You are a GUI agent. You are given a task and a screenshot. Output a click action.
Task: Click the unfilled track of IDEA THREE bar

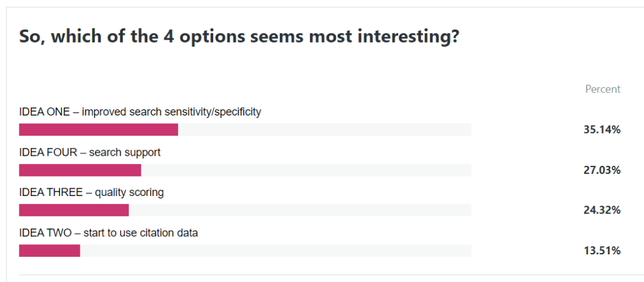[x=299, y=210]
